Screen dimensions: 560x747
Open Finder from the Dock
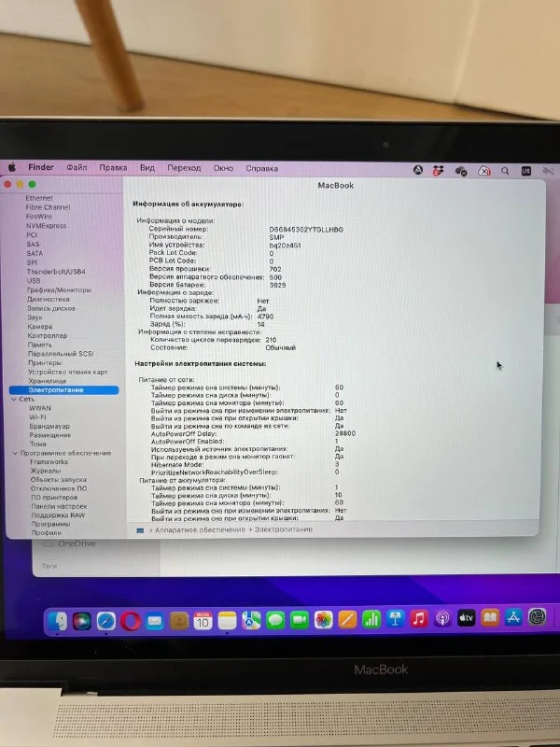pos(58,620)
